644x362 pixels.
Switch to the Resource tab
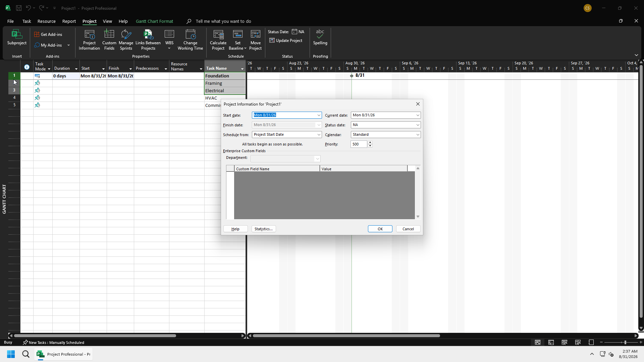(47, 21)
